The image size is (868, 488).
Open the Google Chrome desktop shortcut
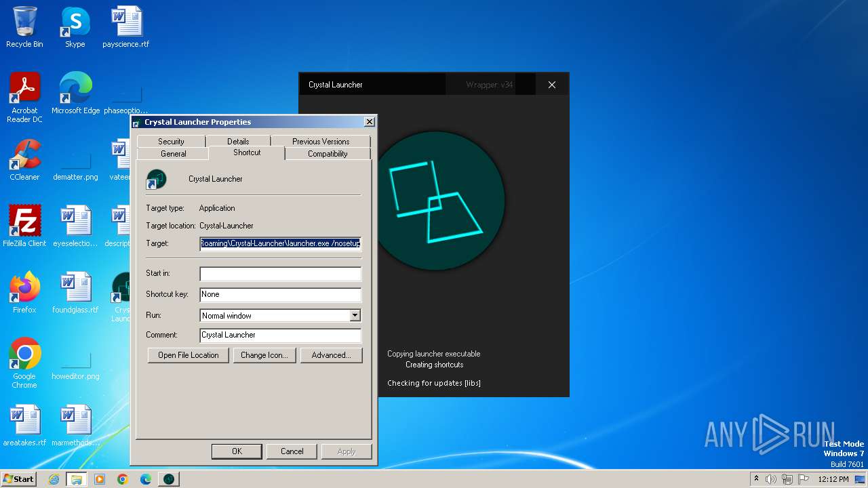[24, 363]
